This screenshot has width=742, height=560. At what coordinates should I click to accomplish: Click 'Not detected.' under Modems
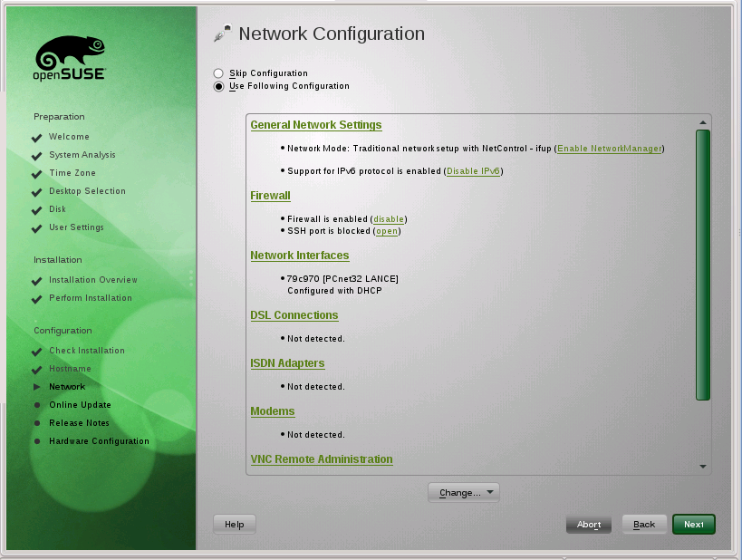[x=315, y=435]
